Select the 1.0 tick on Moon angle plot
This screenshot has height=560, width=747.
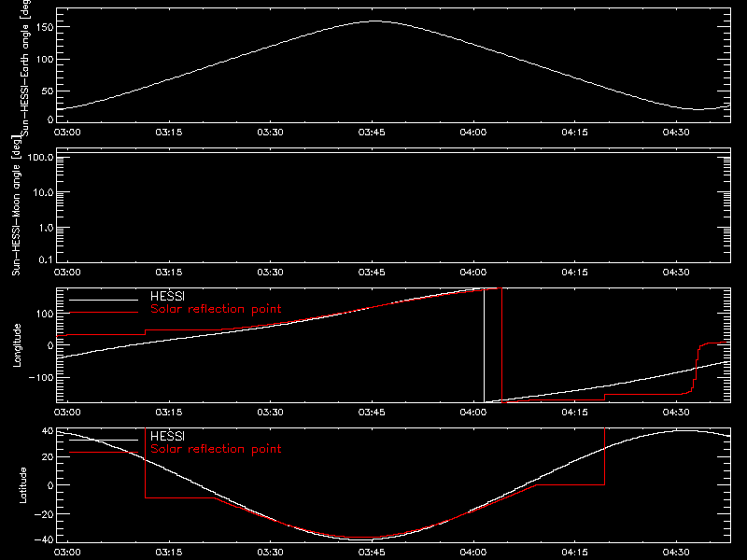[x=46, y=228]
